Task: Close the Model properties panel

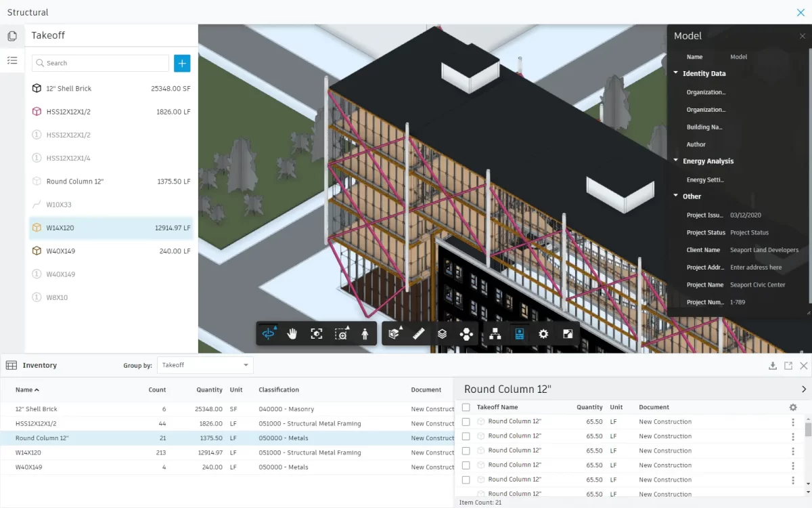Action: pos(803,36)
